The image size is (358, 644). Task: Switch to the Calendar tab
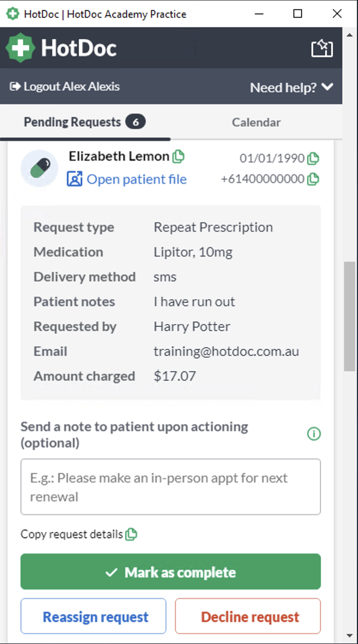pyautogui.click(x=256, y=122)
